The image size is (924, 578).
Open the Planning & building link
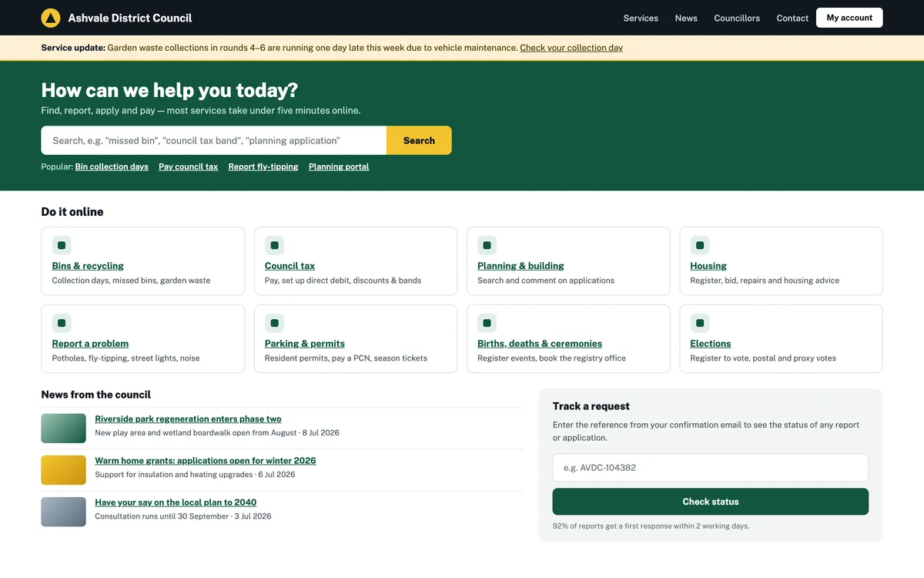(521, 266)
